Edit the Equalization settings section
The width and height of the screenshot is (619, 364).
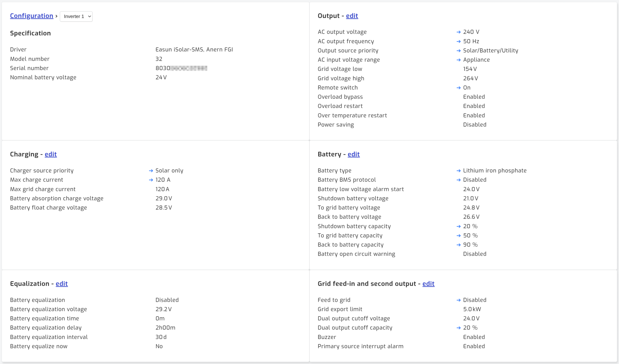(62, 283)
